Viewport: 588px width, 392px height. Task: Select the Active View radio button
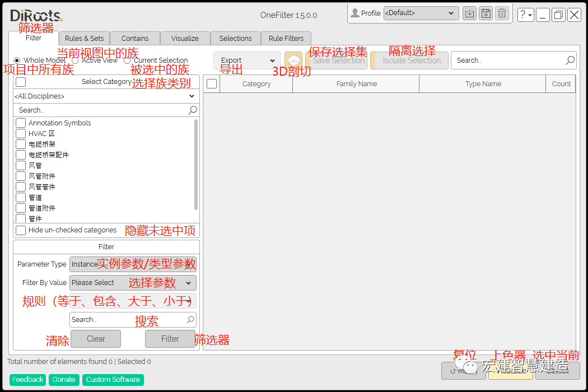coord(75,60)
